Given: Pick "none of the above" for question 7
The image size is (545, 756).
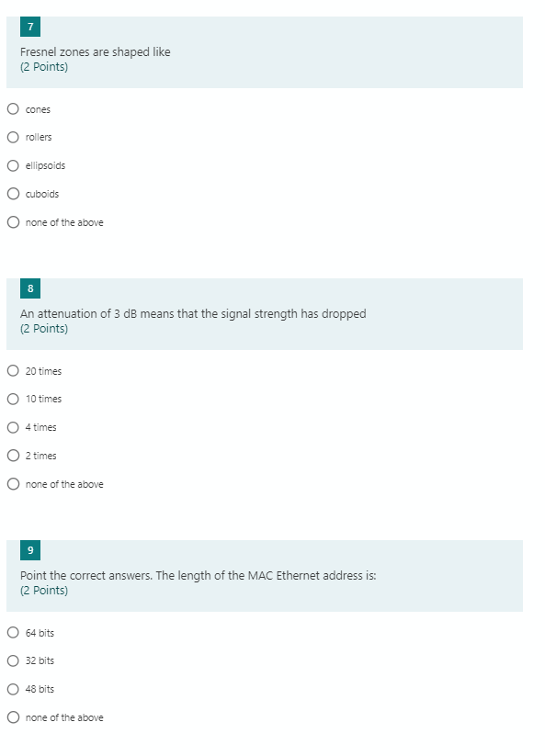Looking at the screenshot, I should tap(12, 221).
